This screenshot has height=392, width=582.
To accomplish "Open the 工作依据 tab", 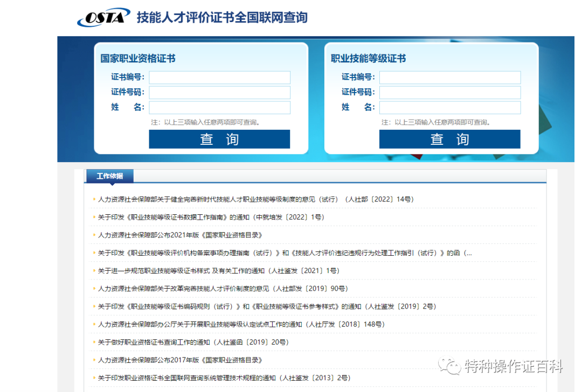I will tap(109, 176).
